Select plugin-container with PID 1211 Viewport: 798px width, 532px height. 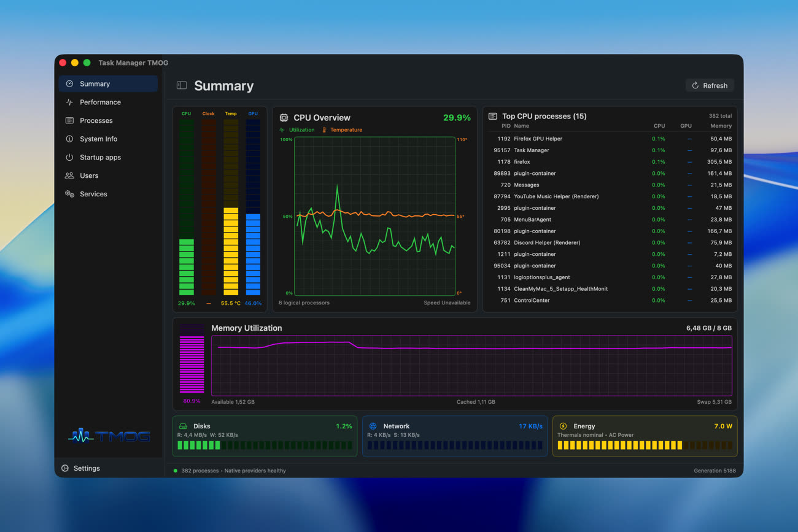tap(610, 254)
